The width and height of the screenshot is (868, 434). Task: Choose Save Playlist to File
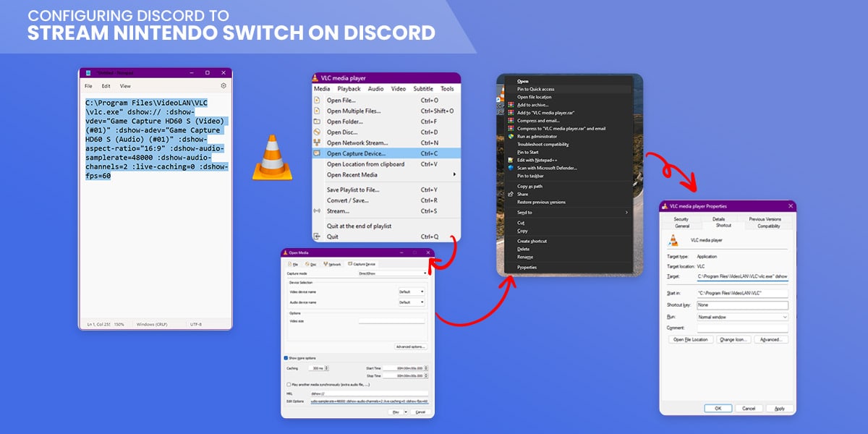tap(353, 190)
